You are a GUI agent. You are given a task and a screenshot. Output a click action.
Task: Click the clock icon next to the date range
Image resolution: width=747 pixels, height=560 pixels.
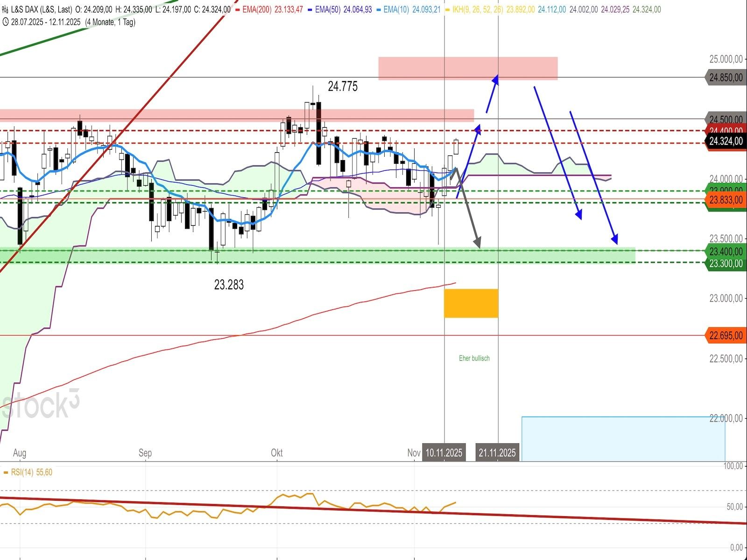5,22
